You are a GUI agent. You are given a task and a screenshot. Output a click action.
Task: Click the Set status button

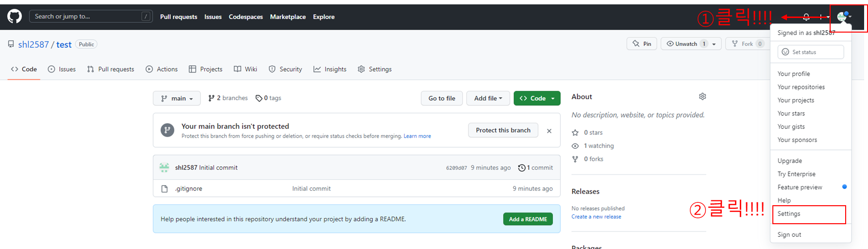(x=811, y=52)
